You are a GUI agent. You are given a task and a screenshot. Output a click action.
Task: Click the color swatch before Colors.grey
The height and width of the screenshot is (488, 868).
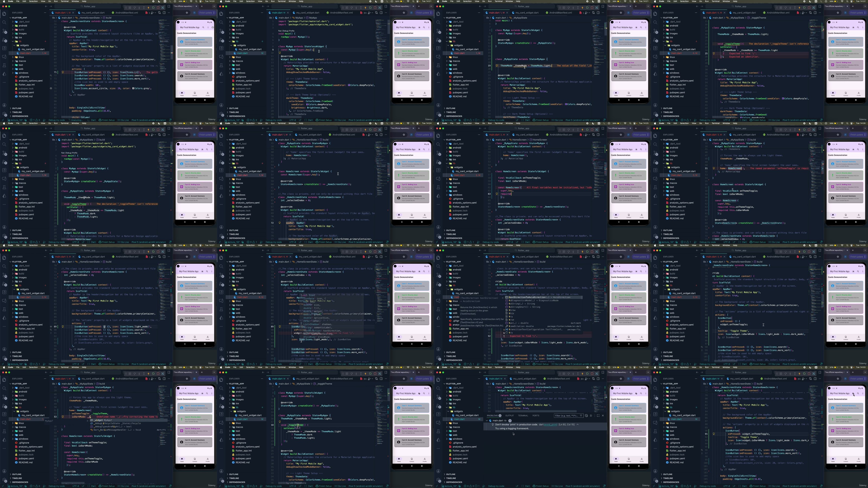coord(133,88)
